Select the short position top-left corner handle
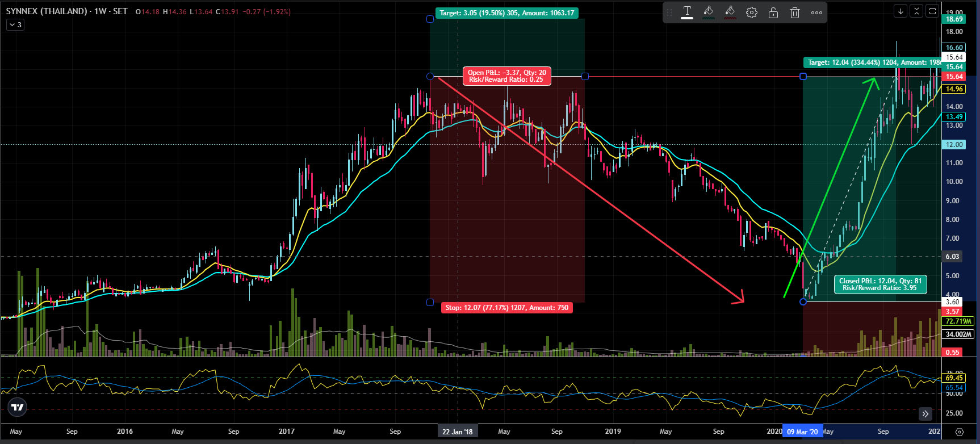 (x=430, y=19)
